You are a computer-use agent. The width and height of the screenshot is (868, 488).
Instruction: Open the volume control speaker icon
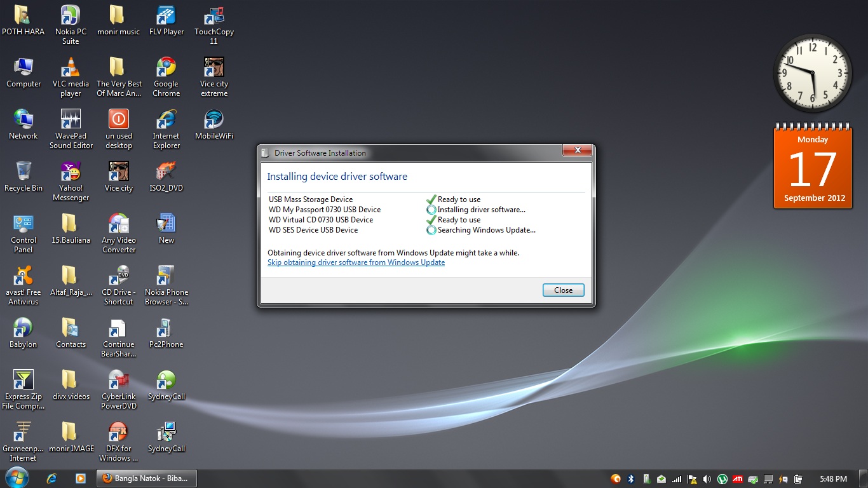pyautogui.click(x=707, y=479)
